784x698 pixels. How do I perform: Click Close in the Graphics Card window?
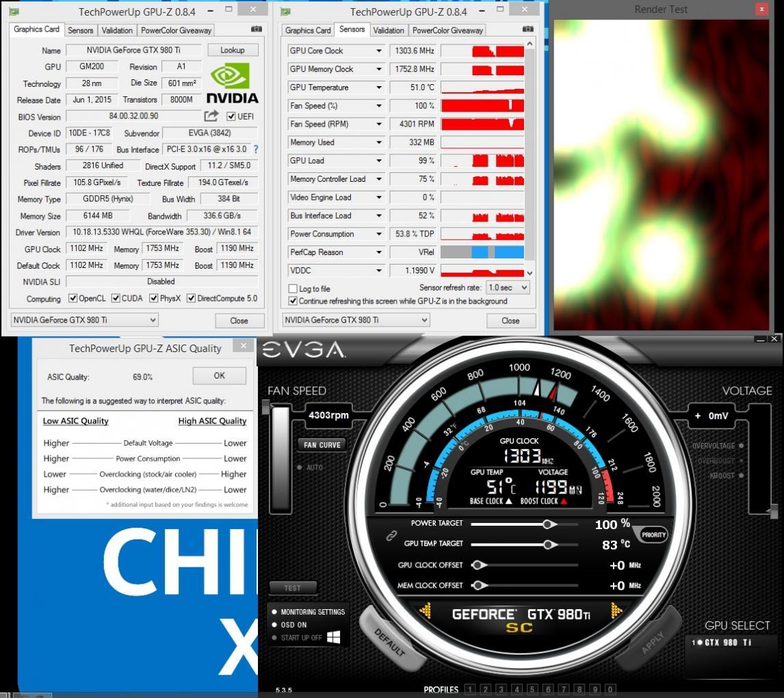[x=239, y=321]
